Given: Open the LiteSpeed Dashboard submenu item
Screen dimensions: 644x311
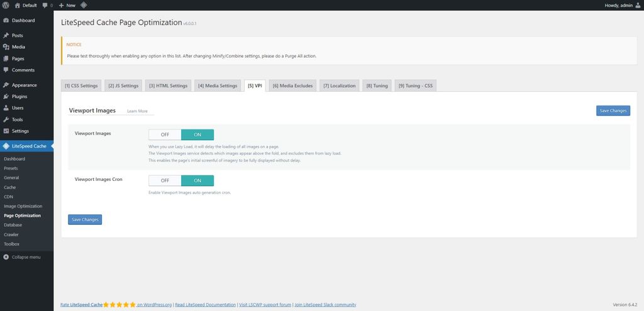Looking at the screenshot, I should 14,159.
